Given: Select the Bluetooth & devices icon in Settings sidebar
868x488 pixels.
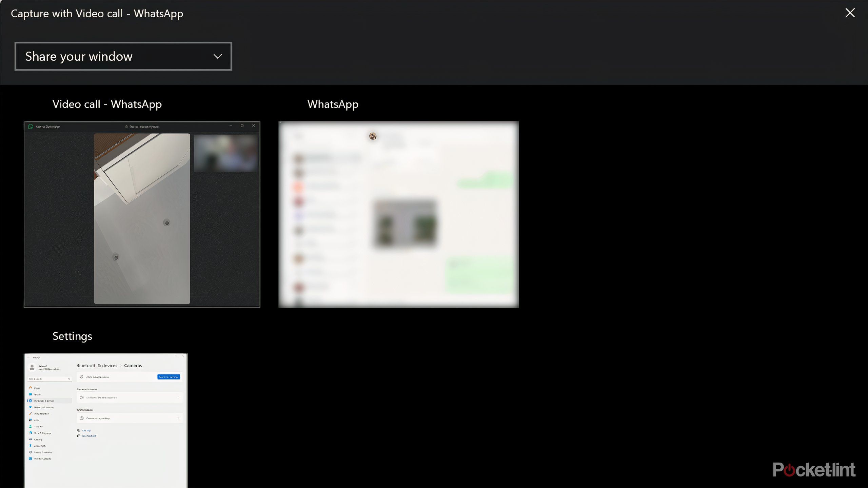Looking at the screenshot, I should [31, 401].
